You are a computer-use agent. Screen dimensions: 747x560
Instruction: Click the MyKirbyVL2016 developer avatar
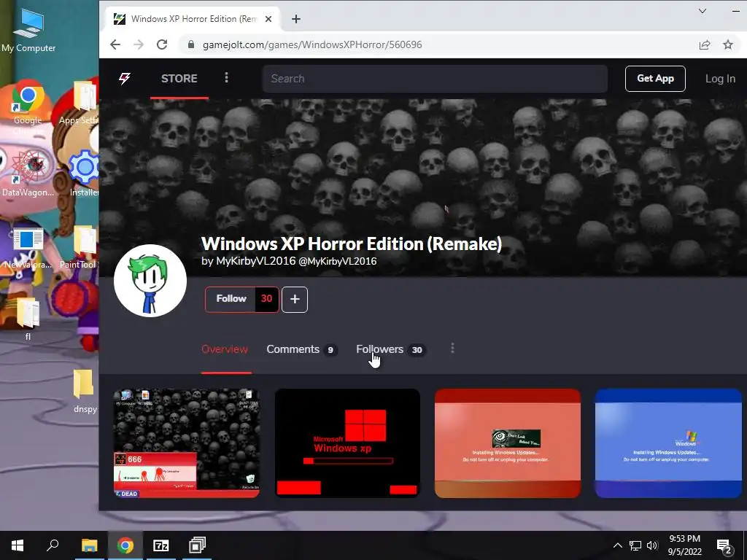(150, 281)
